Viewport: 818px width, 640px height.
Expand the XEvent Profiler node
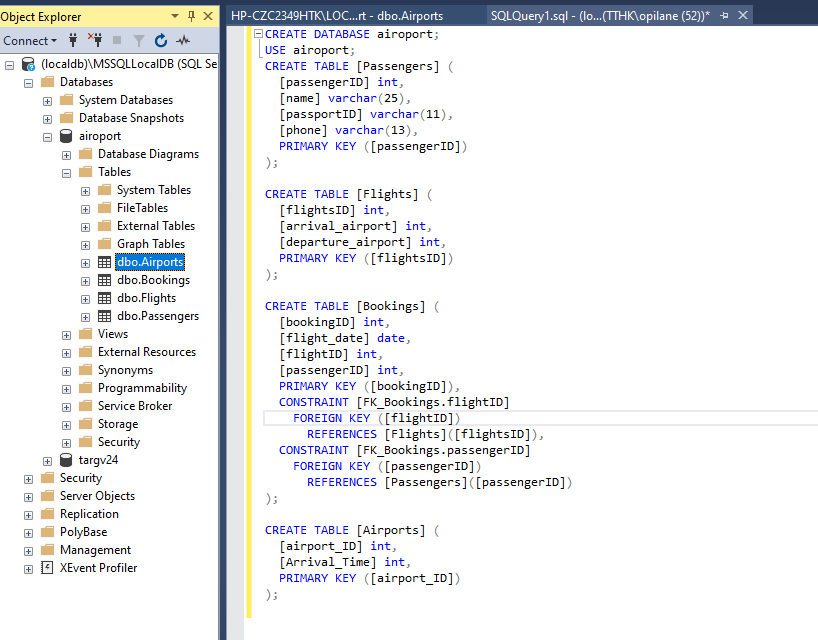[x=28, y=569]
